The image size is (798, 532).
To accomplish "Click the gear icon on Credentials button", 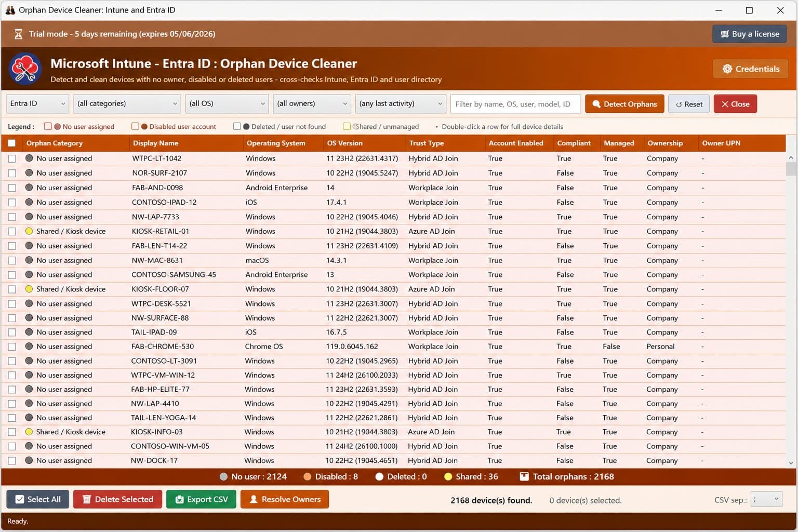I will click(x=727, y=69).
